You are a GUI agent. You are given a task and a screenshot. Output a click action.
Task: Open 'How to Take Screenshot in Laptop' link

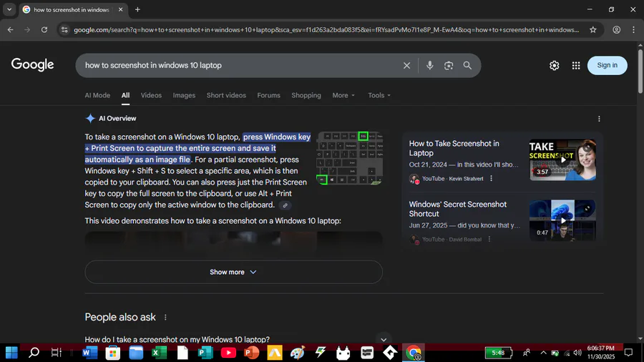pos(454,148)
